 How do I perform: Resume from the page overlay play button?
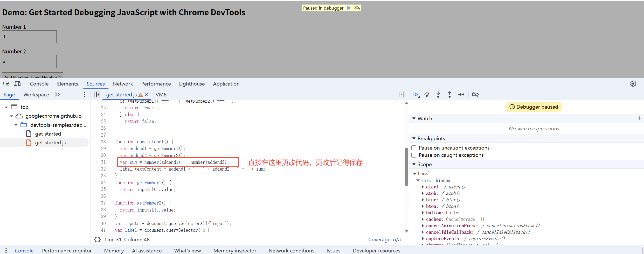point(349,8)
